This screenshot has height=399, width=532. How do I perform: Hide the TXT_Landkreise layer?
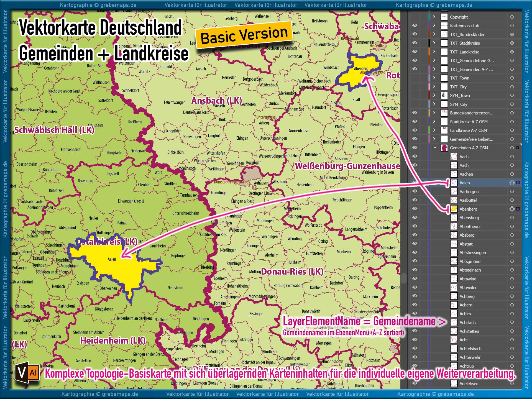click(415, 52)
